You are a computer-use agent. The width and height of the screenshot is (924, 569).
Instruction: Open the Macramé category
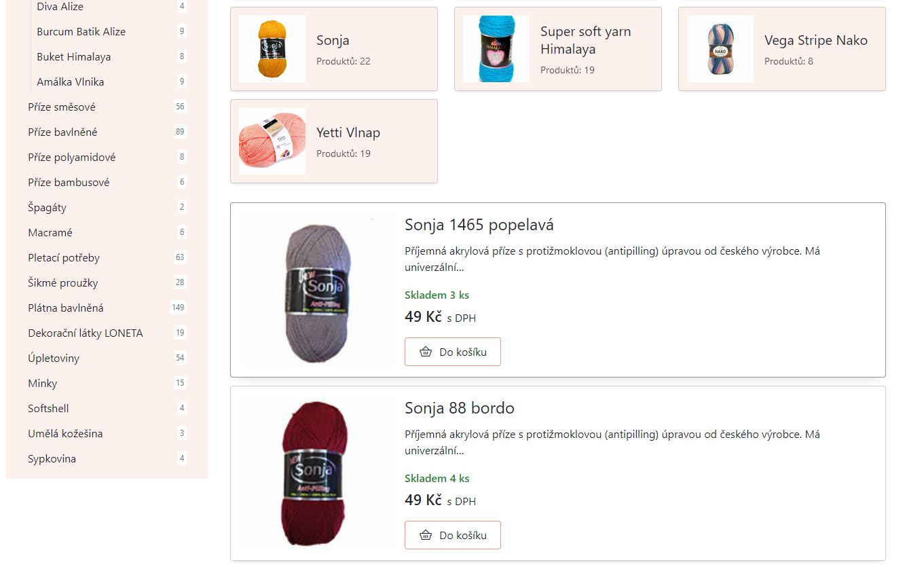[50, 232]
